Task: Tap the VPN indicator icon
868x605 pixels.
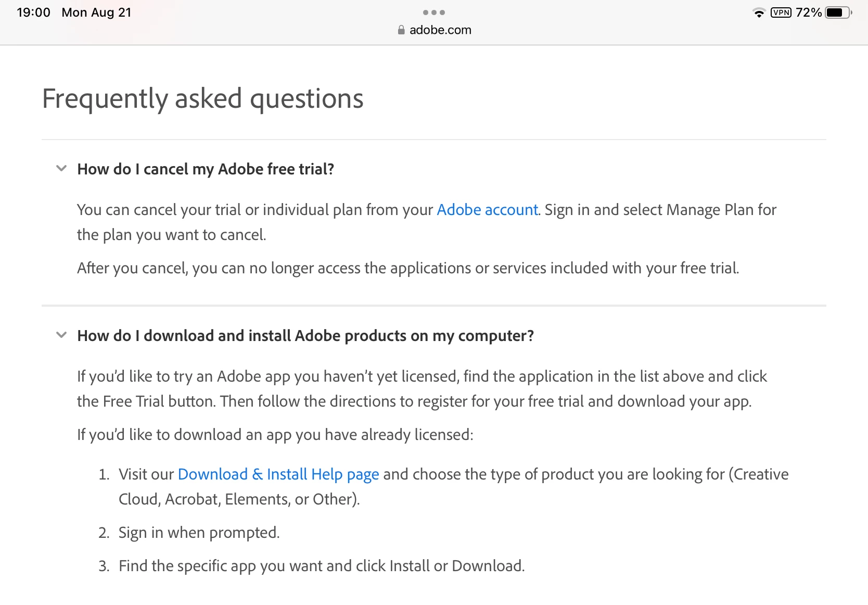Action: coord(781,12)
